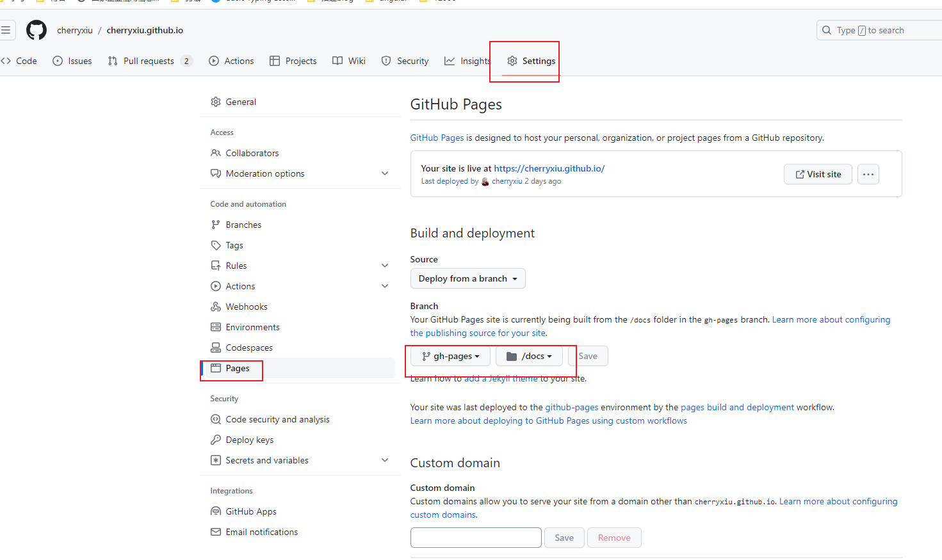Click the Codespaces icon in sidebar
Screen dimensions: 942x560
pyautogui.click(x=216, y=348)
